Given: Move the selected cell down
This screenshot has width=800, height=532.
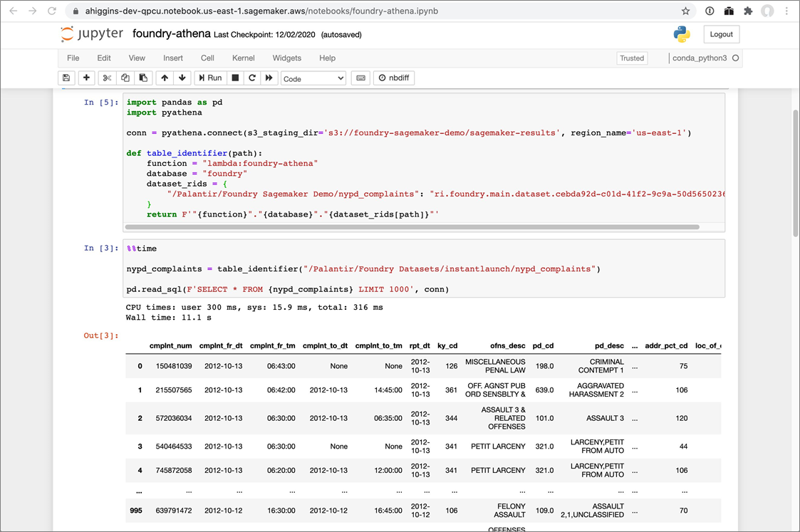Looking at the screenshot, I should coord(182,78).
